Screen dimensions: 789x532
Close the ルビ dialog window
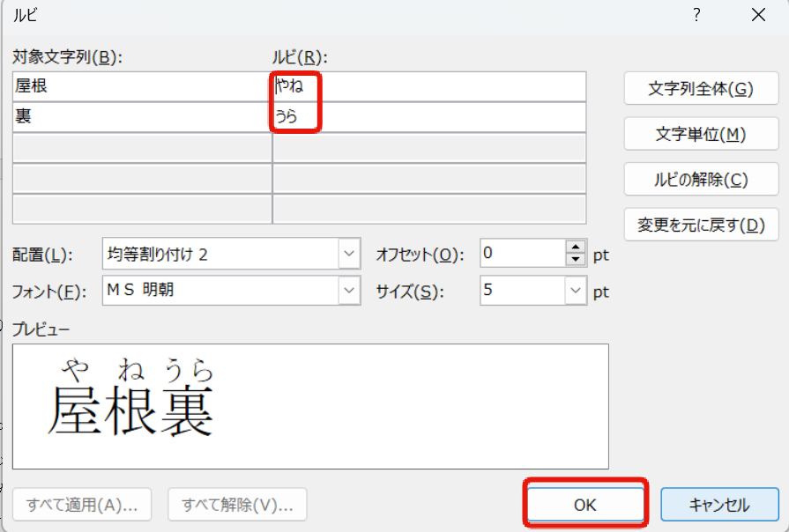click(x=757, y=15)
